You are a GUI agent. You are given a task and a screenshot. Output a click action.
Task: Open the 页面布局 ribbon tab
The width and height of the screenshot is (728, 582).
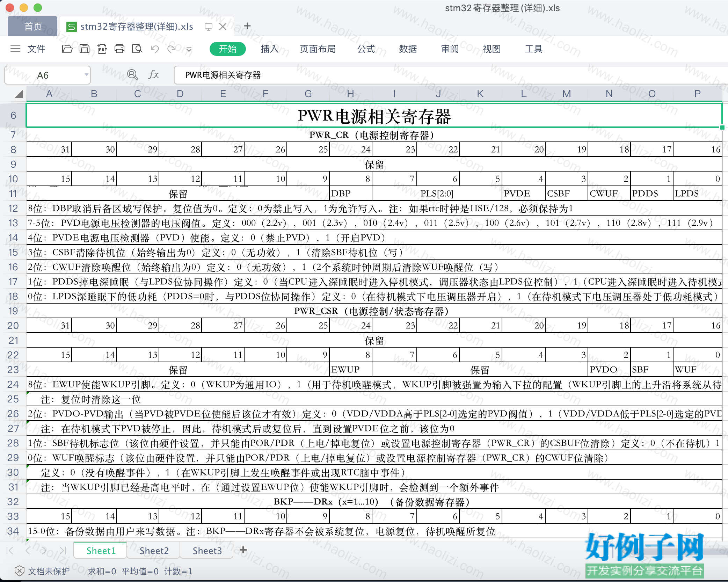(x=318, y=49)
